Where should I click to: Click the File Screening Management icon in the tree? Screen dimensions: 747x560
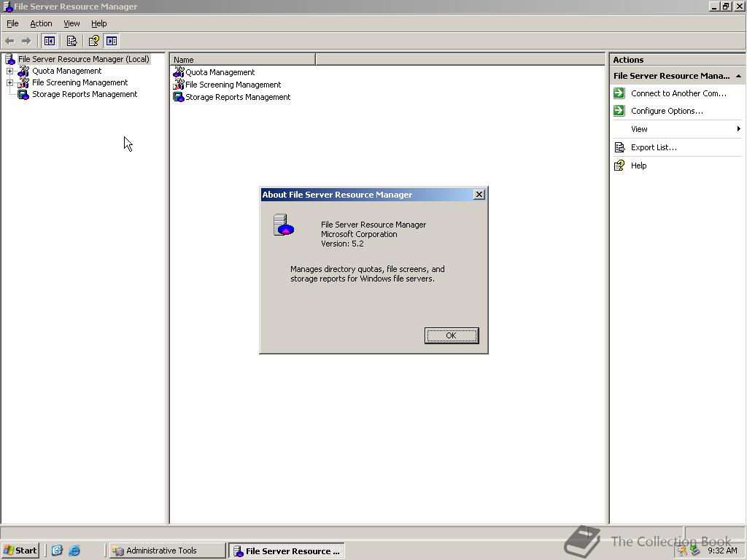[x=23, y=83]
